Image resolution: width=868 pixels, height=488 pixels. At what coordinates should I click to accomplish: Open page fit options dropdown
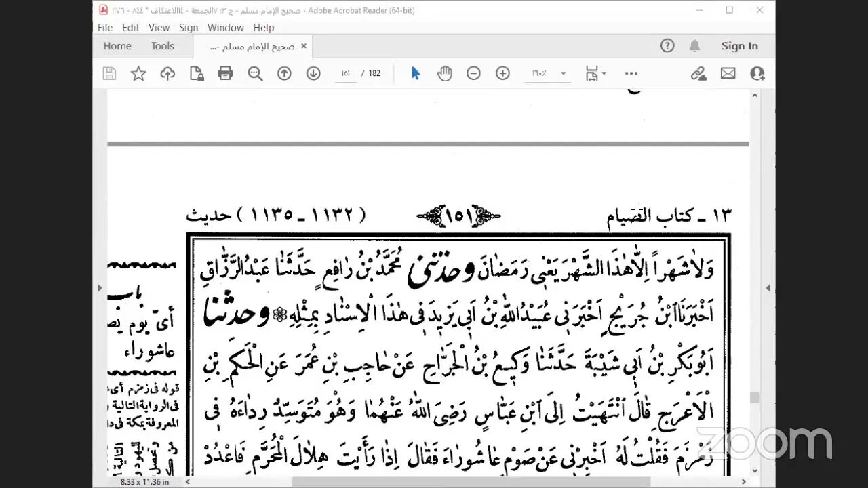coord(595,73)
